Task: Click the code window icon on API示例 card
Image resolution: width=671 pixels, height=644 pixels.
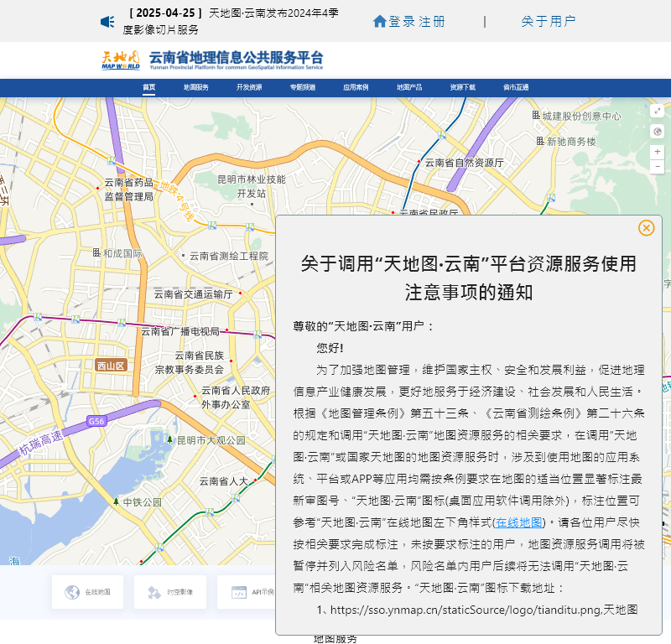Action: pos(239,592)
